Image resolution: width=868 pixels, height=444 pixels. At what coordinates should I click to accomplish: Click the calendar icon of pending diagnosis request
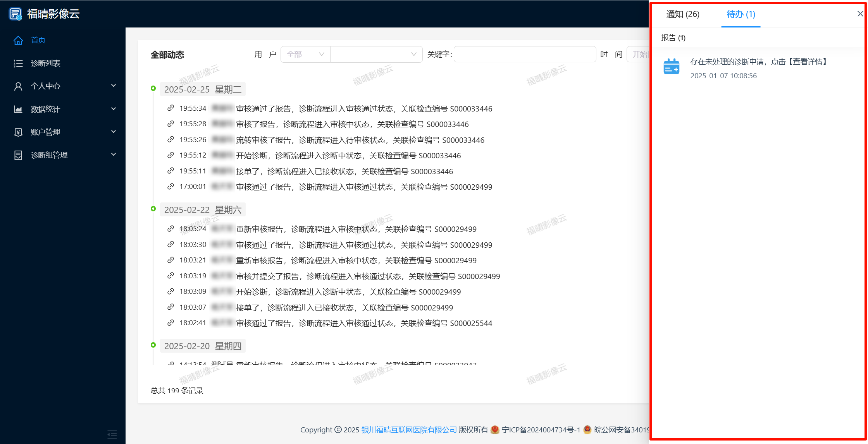tap(671, 67)
